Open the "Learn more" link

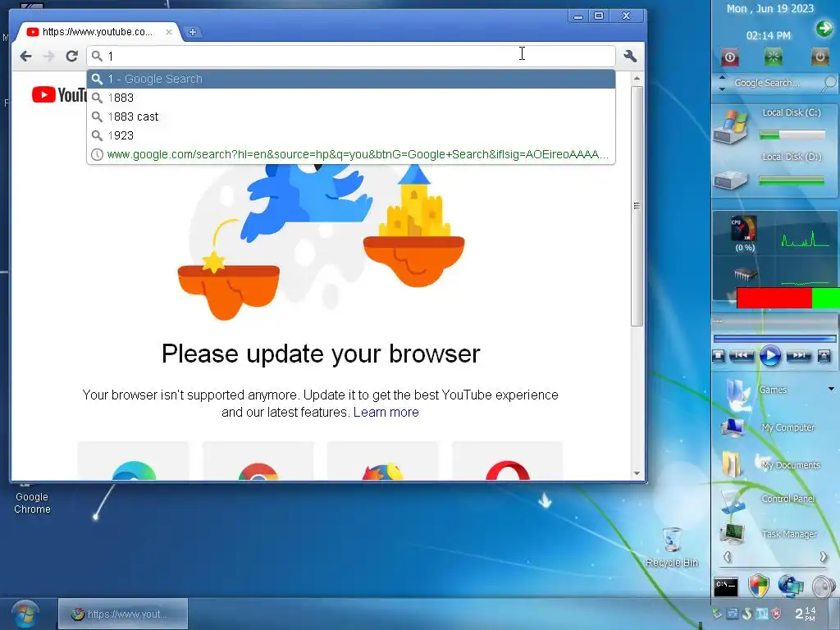pyautogui.click(x=386, y=412)
